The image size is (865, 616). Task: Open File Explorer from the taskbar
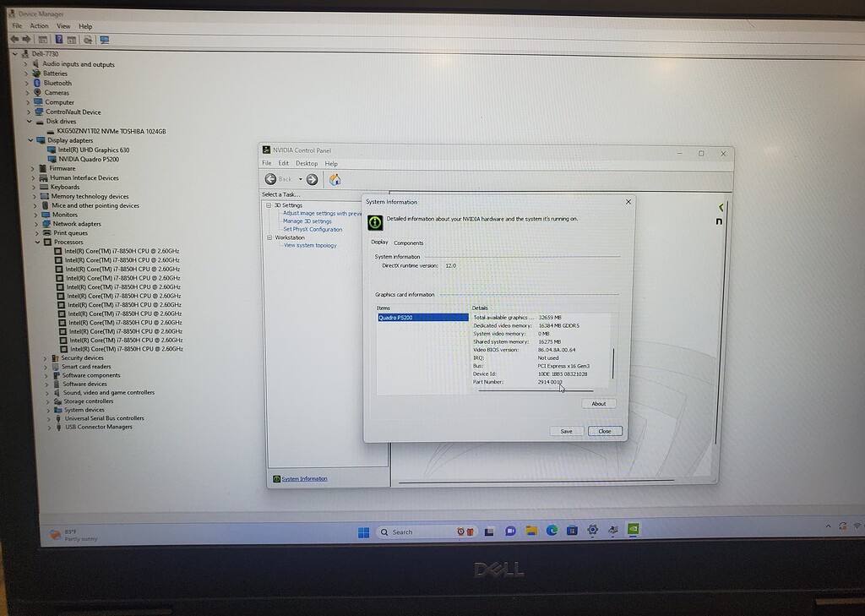tap(531, 531)
